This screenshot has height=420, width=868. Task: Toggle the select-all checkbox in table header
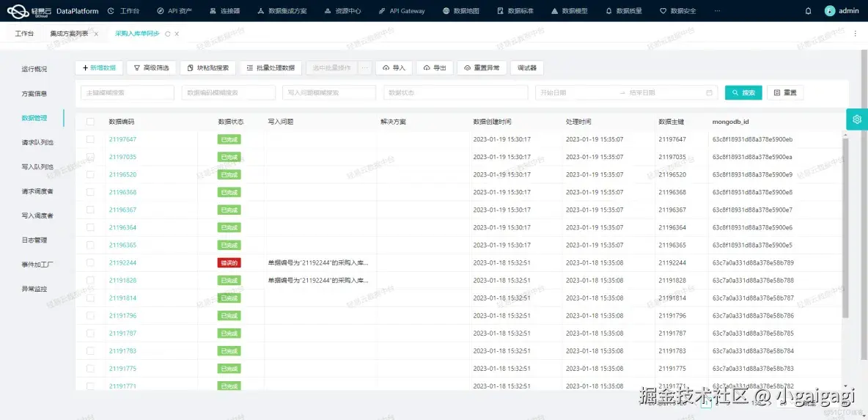click(x=90, y=122)
